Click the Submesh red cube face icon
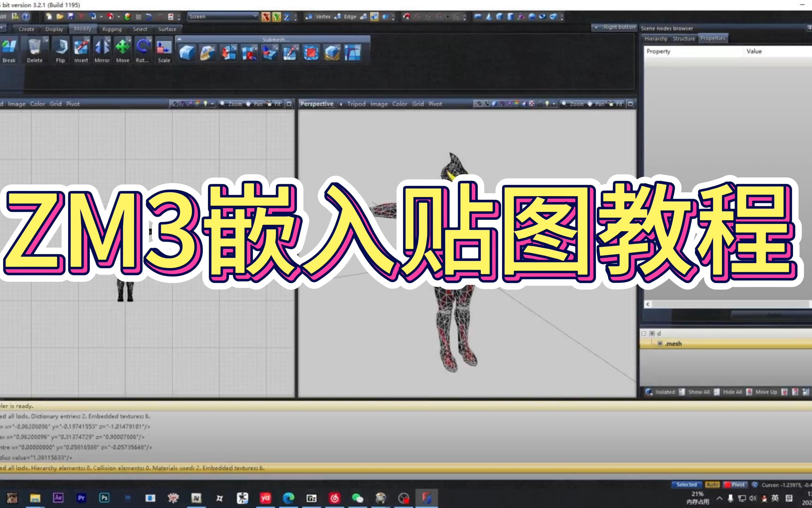This screenshot has height=508, width=812. pos(311,53)
